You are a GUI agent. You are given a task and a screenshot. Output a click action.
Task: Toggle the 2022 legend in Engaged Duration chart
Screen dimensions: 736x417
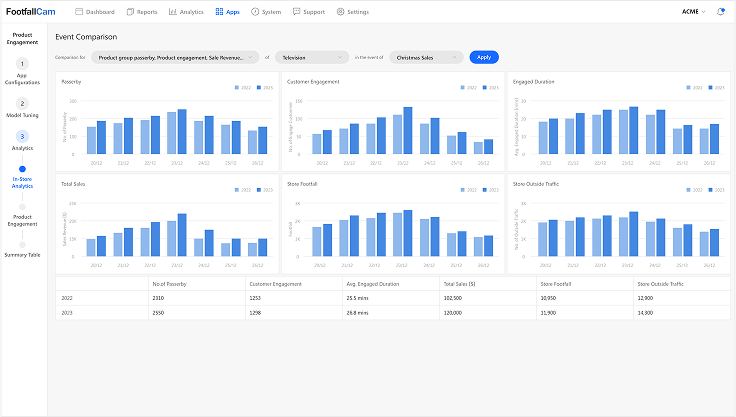(x=695, y=88)
